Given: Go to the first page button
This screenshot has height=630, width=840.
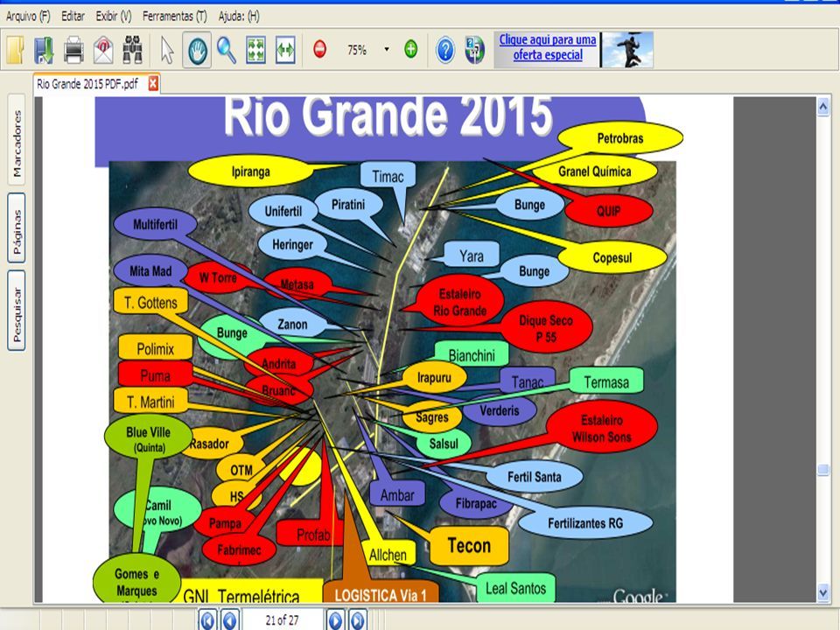Looking at the screenshot, I should [x=207, y=619].
